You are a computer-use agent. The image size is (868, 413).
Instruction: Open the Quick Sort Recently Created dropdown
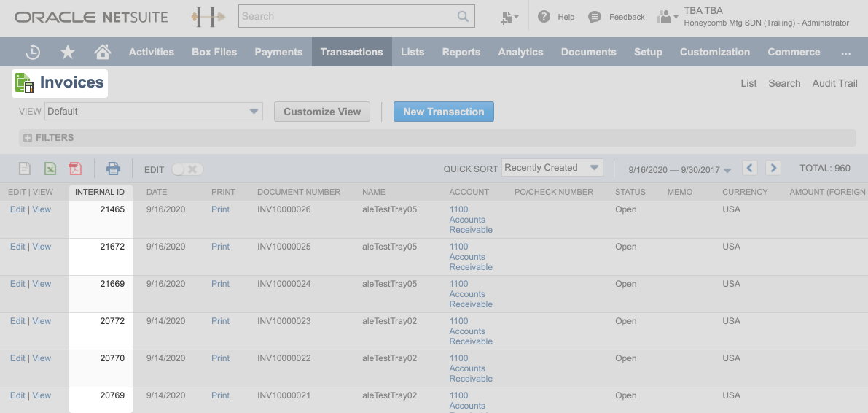coord(552,168)
